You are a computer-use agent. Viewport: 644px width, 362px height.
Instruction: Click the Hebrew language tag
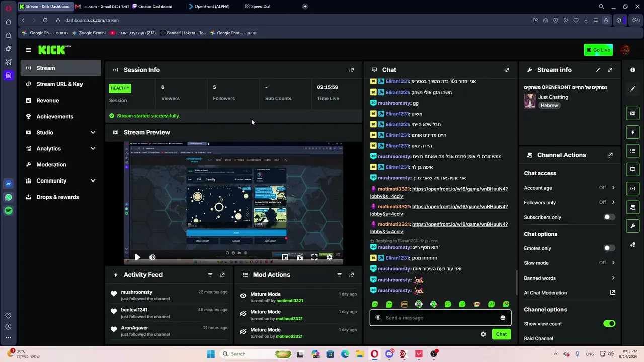550,105
